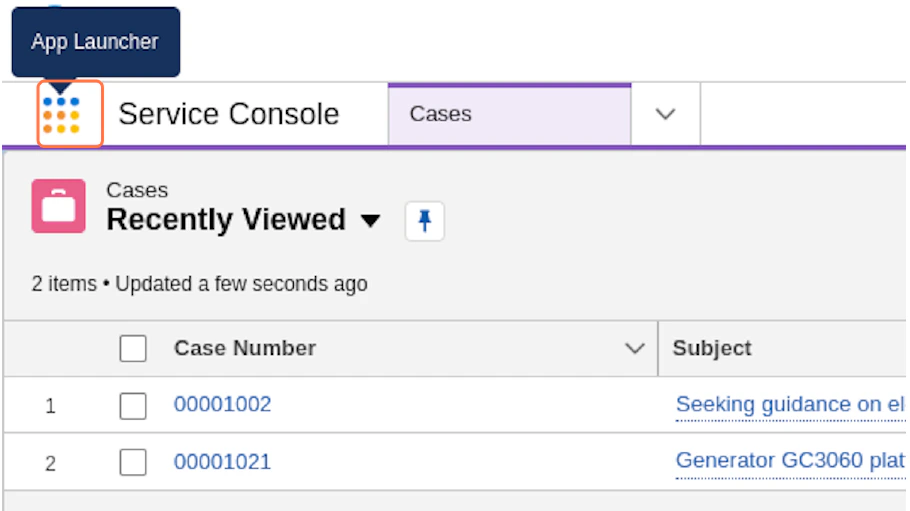The height and width of the screenshot is (511, 910).
Task: Open case number 00001021
Action: point(222,461)
